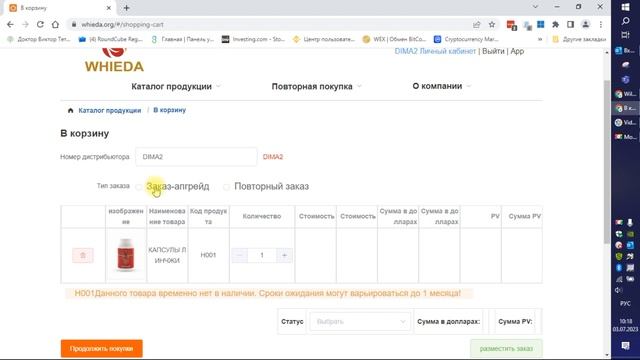Expand Каталог продукции menu
Screen dimensions: 640x360
176,87
